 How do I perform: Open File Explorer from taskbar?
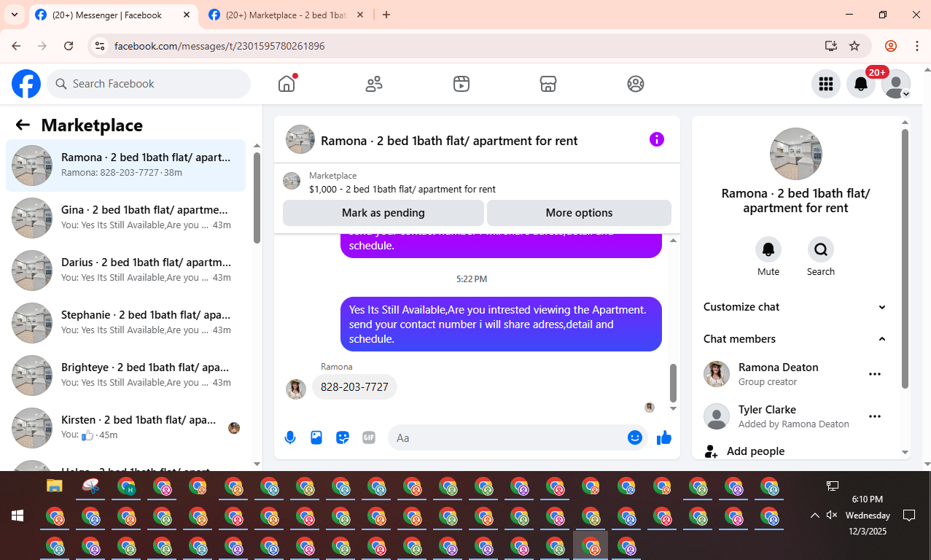(55, 486)
